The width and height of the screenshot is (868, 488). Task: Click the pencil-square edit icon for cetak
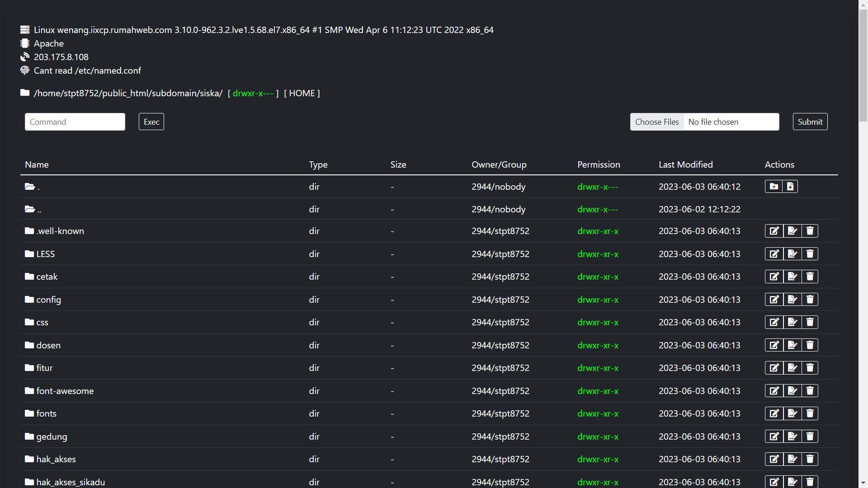[x=774, y=277]
